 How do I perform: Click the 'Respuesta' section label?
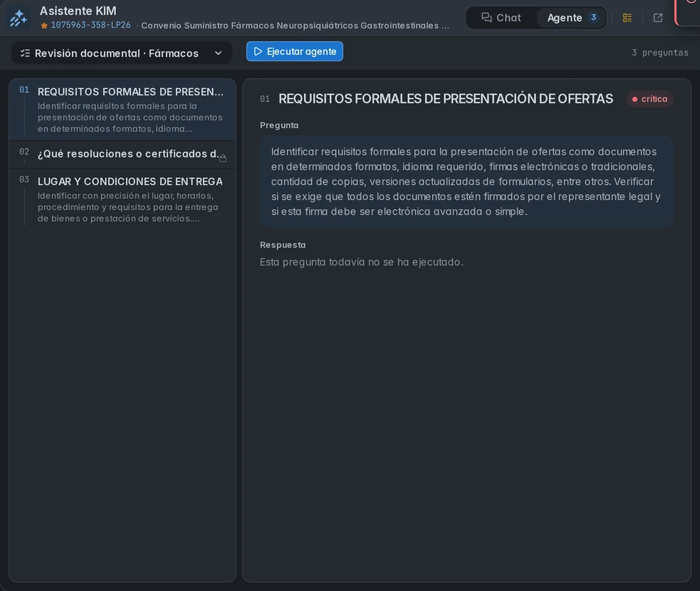coord(283,245)
